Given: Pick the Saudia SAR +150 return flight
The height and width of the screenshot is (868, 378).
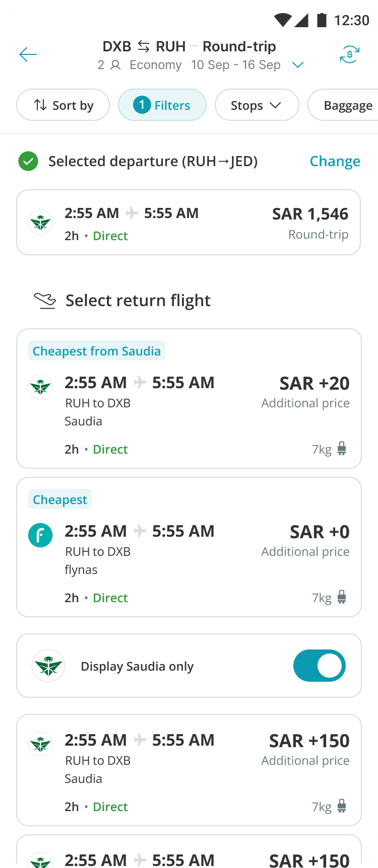Looking at the screenshot, I should pos(188,770).
